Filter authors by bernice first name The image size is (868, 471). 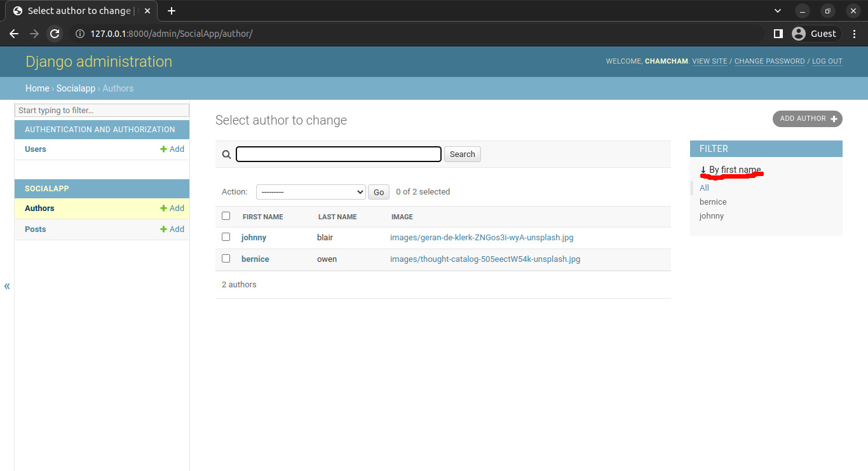713,202
